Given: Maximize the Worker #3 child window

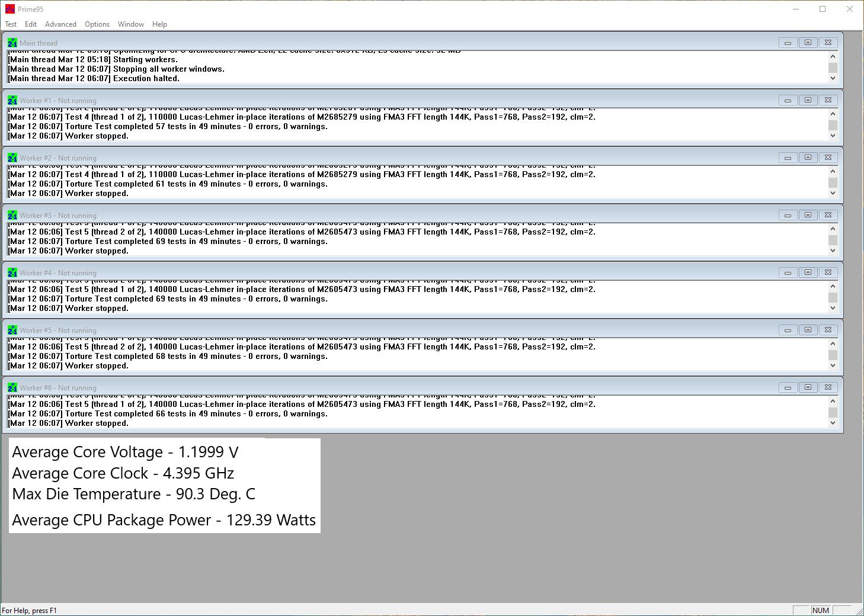Looking at the screenshot, I should (808, 215).
